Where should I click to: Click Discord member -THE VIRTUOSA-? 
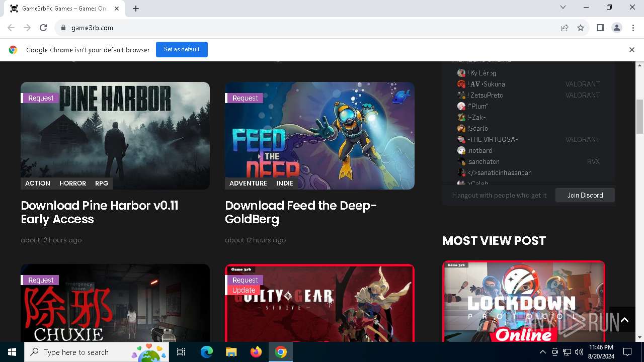(x=488, y=139)
